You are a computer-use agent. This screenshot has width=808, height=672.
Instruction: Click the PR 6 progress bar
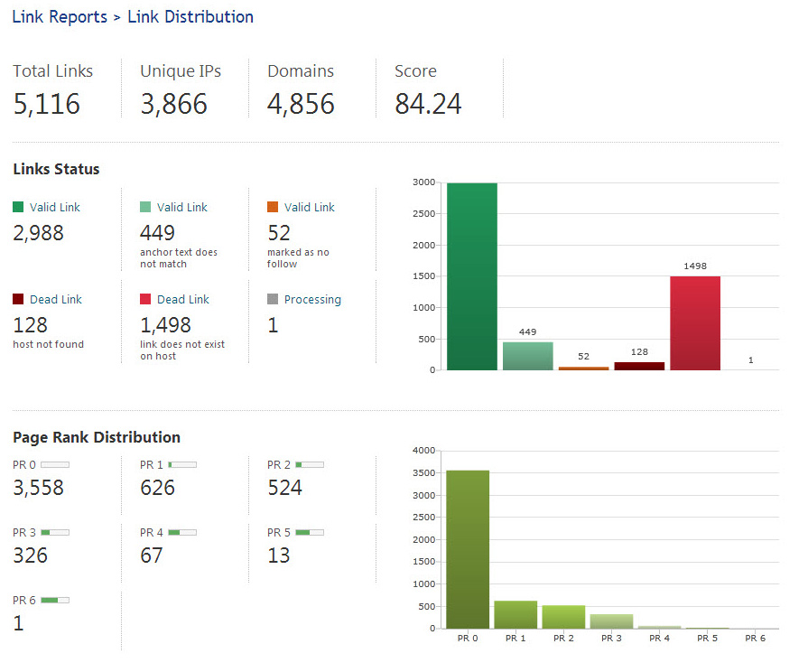(x=55, y=600)
